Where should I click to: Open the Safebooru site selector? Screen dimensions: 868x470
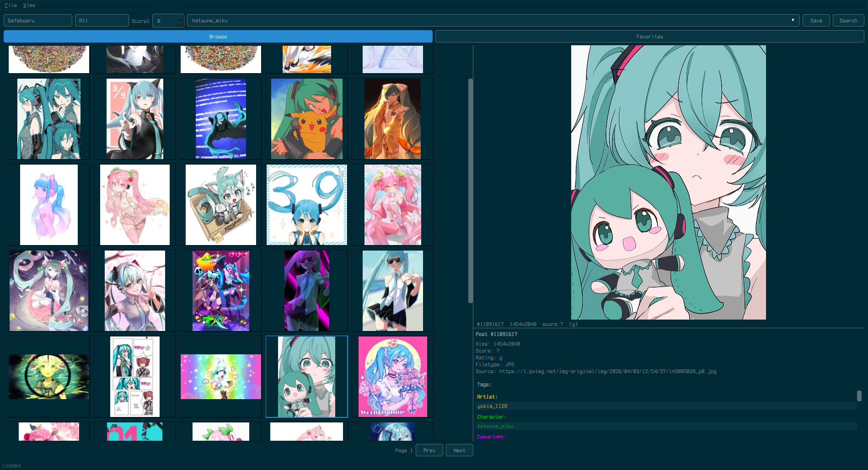coord(38,20)
